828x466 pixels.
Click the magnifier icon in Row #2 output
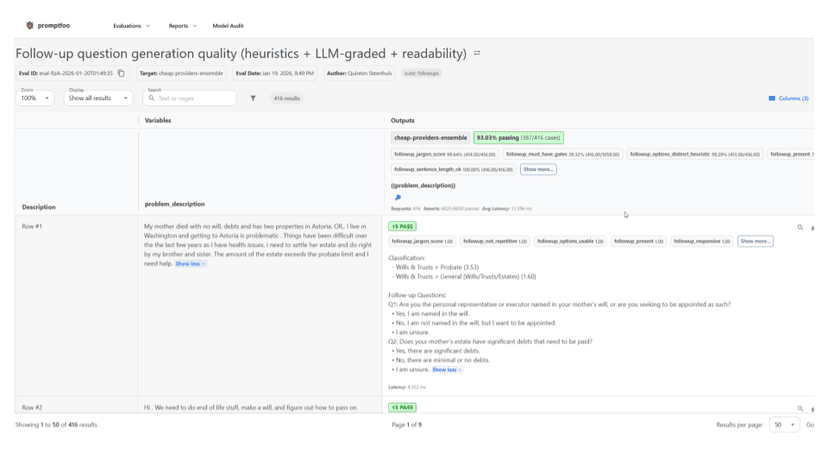point(800,408)
